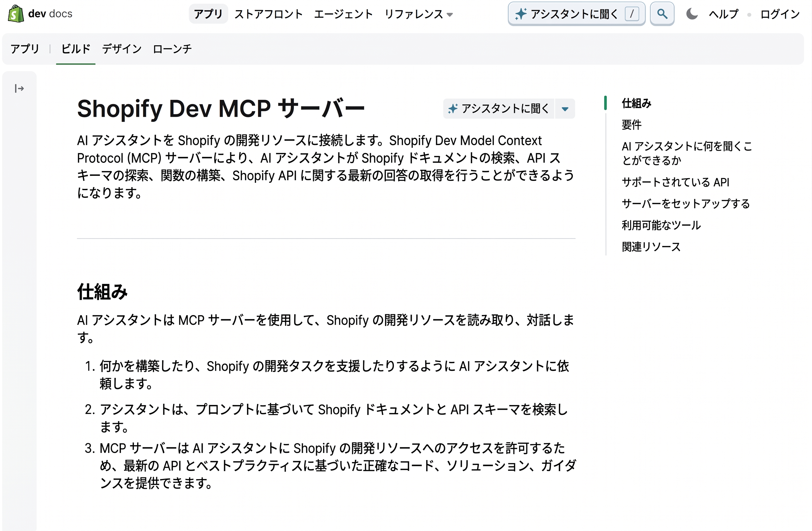Click the slash shortcut key badge

pyautogui.click(x=632, y=14)
